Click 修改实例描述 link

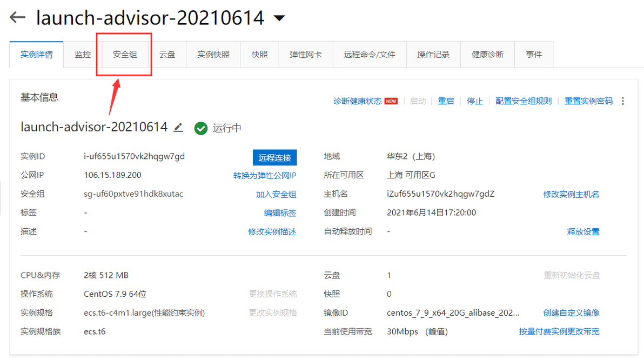(x=272, y=232)
